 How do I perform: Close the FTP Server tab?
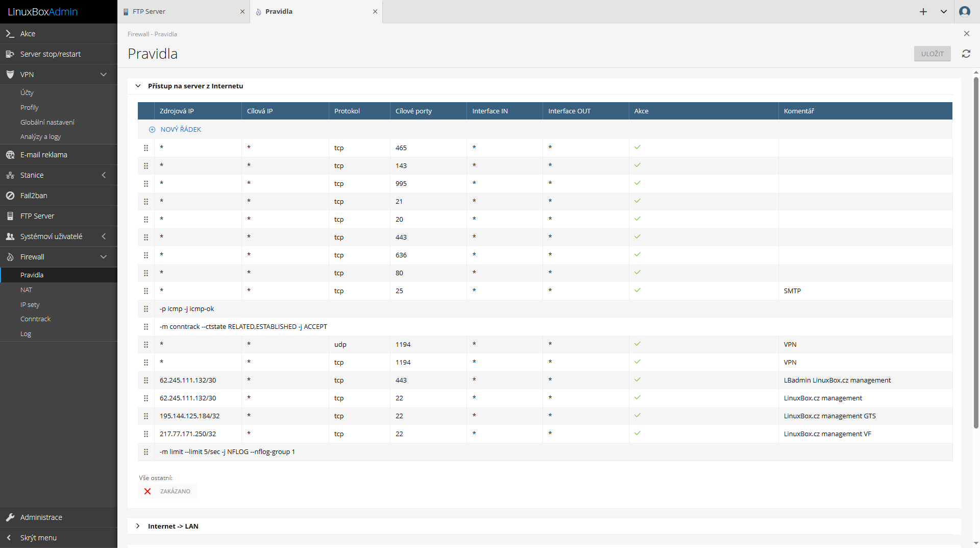[242, 11]
